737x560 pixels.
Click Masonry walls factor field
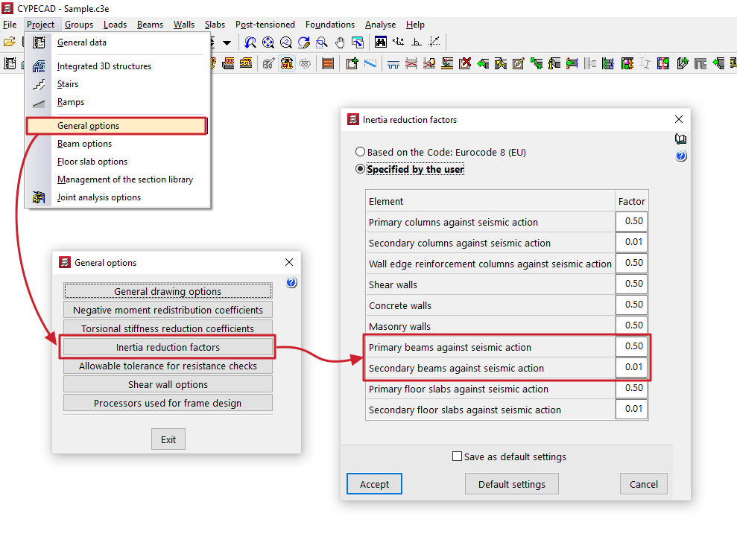click(631, 325)
